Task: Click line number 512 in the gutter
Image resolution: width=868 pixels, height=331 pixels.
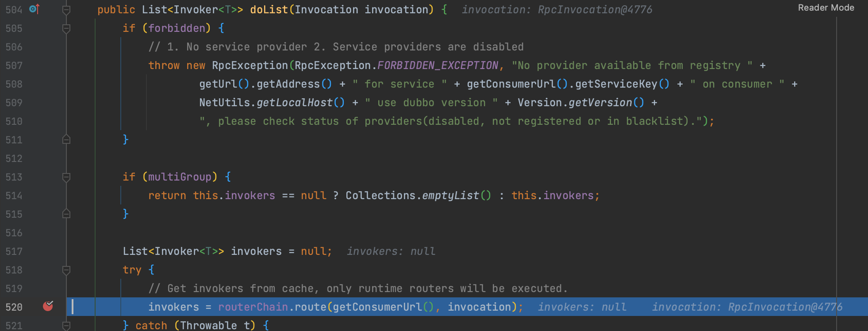Action: click(x=14, y=158)
